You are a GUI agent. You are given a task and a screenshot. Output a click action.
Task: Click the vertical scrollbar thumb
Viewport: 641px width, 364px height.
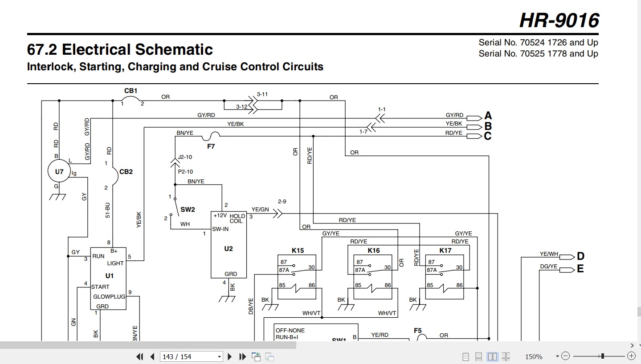[x=638, y=311]
